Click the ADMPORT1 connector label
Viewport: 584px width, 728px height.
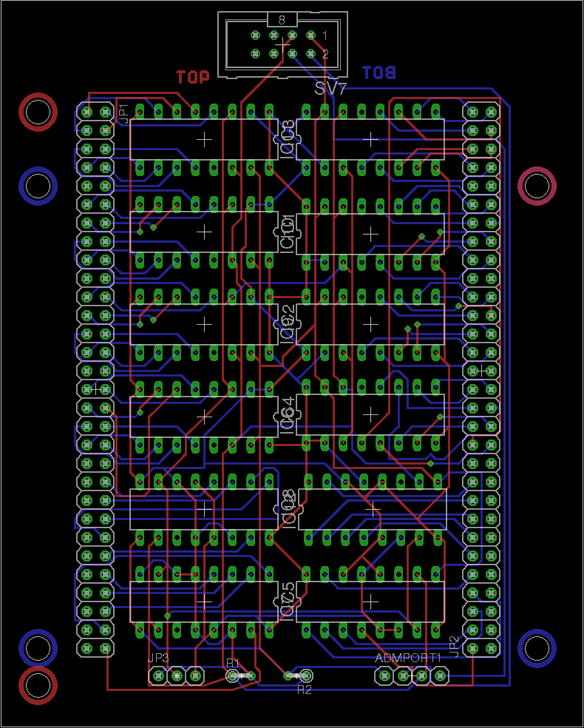[408, 658]
